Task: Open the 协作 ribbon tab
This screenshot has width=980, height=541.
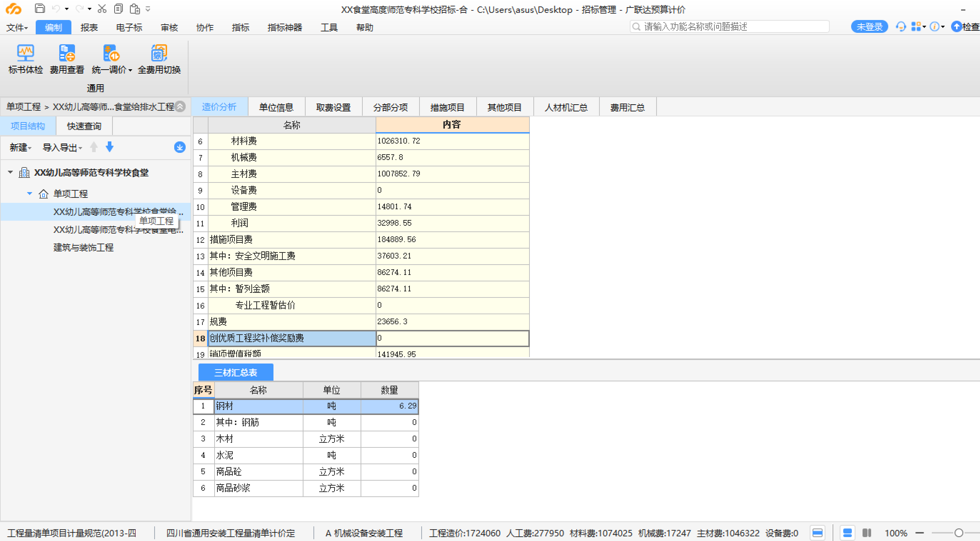Action: coord(205,27)
